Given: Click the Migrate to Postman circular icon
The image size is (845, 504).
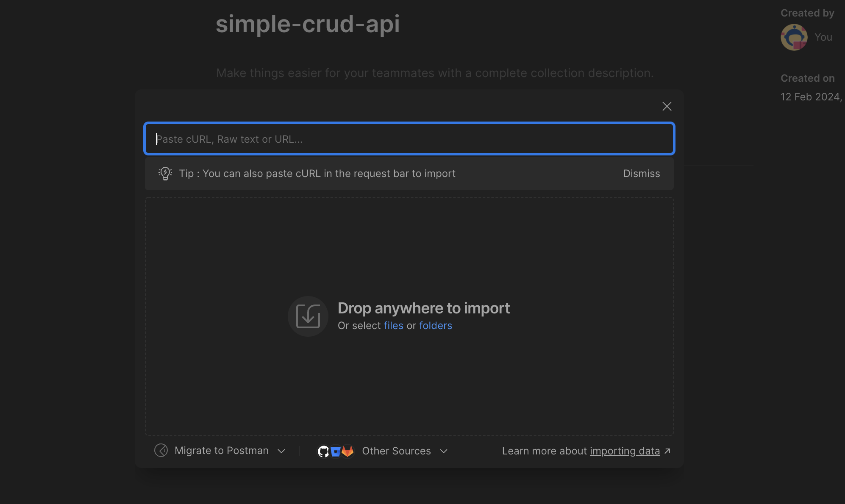Looking at the screenshot, I should pyautogui.click(x=161, y=451).
